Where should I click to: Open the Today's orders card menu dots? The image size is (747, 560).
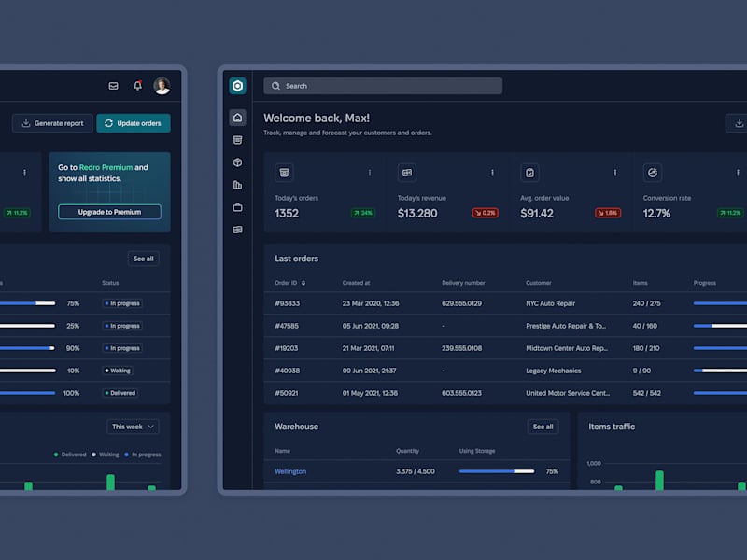pos(370,173)
